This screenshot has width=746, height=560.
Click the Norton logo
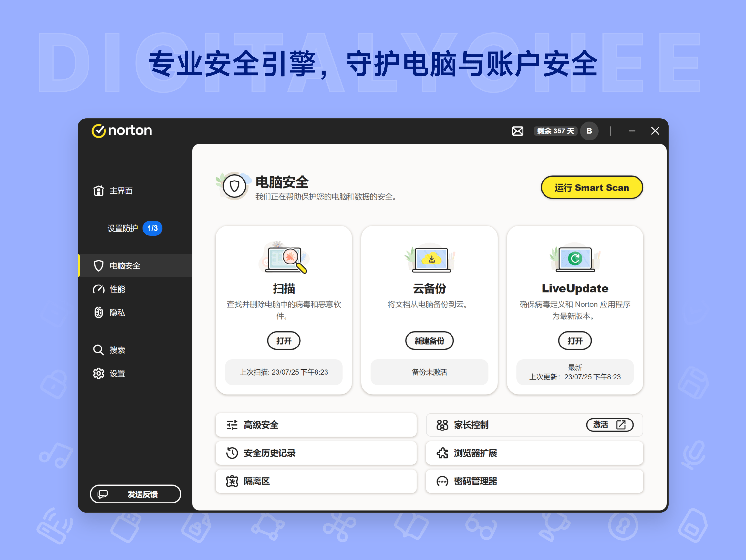(122, 131)
